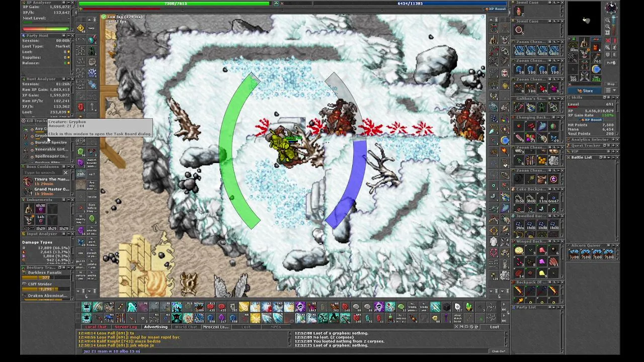Open the Advertising chat tab
Screen dimensions: 644x362
pos(156,327)
